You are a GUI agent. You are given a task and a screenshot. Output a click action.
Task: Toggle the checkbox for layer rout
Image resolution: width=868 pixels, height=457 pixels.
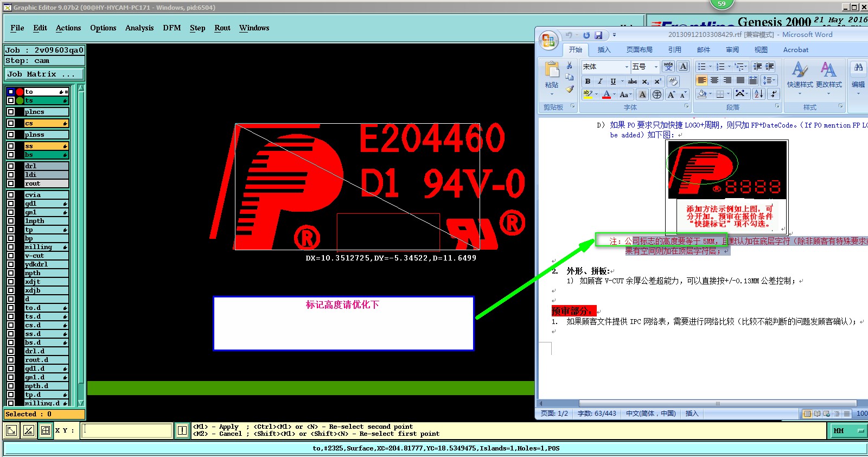click(11, 183)
